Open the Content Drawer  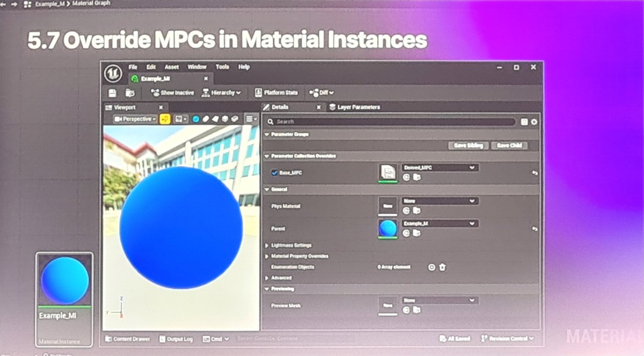pos(128,339)
